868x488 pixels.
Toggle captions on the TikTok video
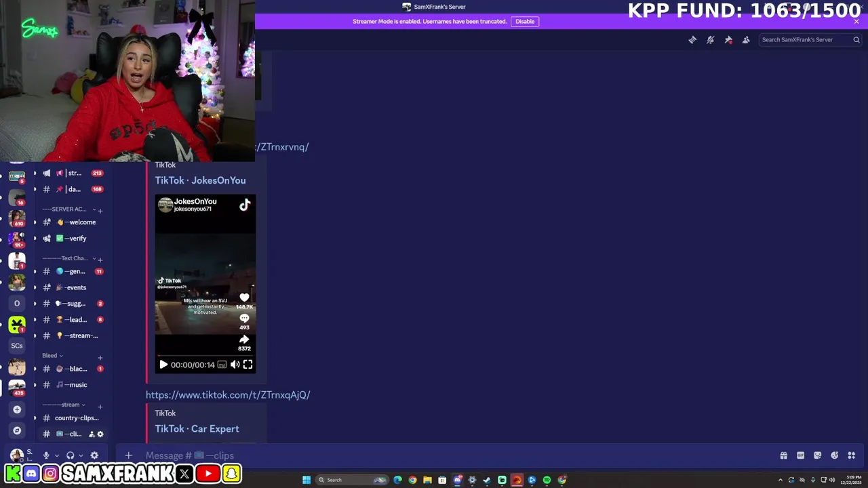(222, 365)
